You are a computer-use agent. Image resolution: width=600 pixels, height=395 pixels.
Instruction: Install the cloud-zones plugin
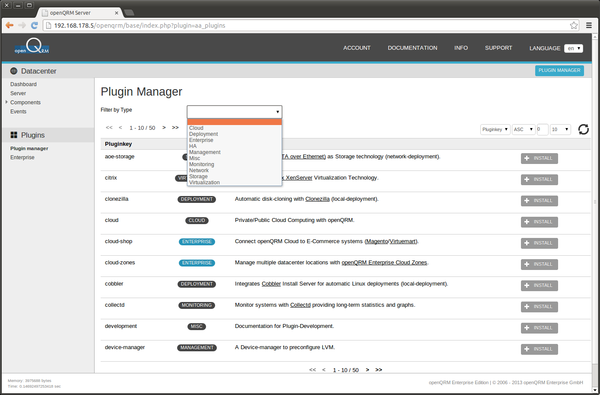[x=539, y=264]
